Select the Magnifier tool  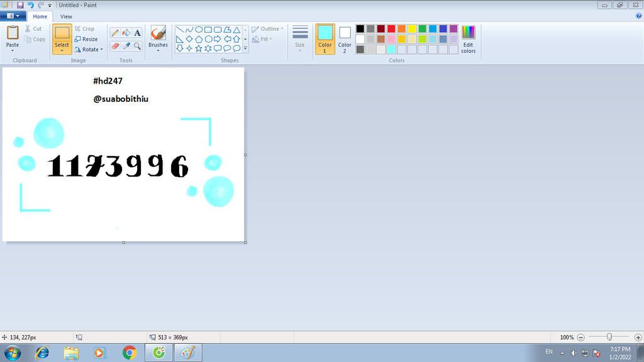pos(137,45)
